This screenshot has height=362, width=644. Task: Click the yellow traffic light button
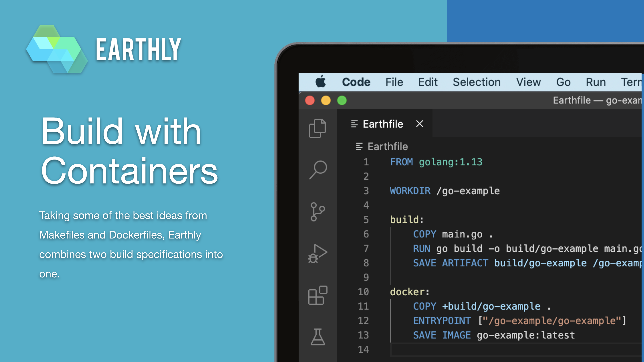point(326,101)
